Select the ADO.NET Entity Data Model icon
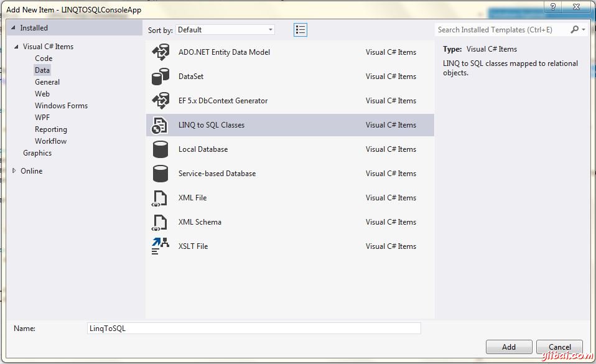 point(161,53)
